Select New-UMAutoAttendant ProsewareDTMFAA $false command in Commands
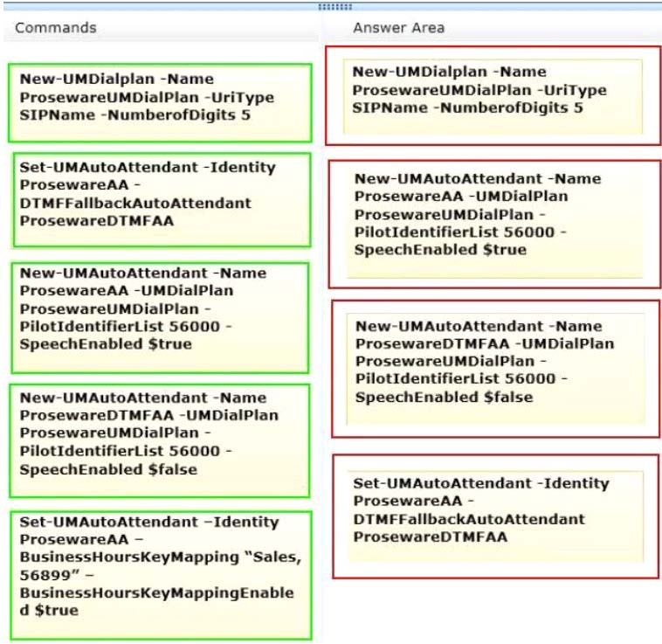Image resolution: width=662 pixels, height=644 pixels. [160, 441]
